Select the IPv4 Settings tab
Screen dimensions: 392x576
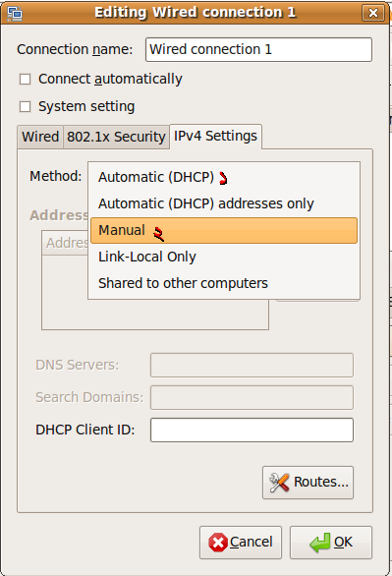[x=215, y=137]
